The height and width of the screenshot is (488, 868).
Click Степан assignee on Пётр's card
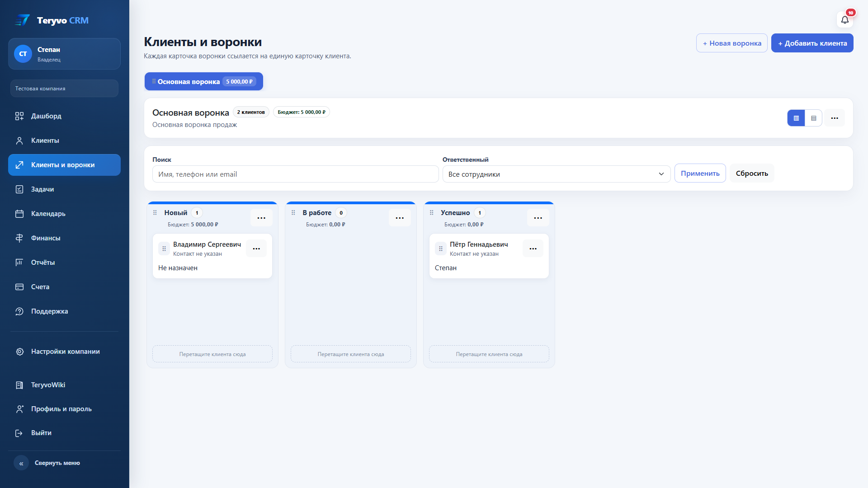tap(446, 268)
